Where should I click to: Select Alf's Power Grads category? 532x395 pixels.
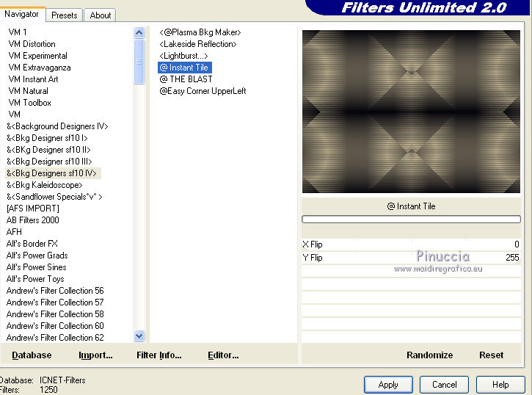coord(37,256)
